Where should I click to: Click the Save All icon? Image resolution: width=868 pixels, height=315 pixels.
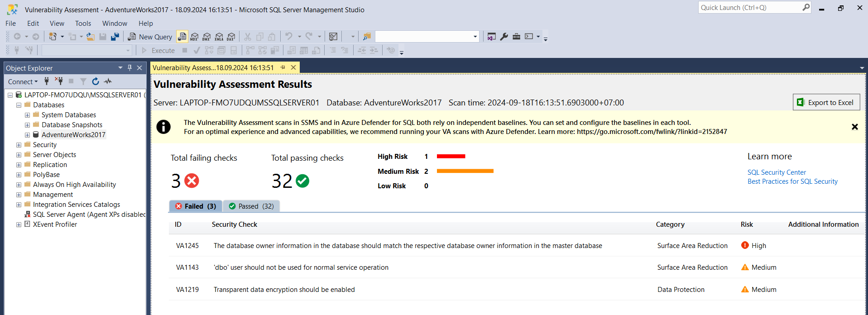115,37
